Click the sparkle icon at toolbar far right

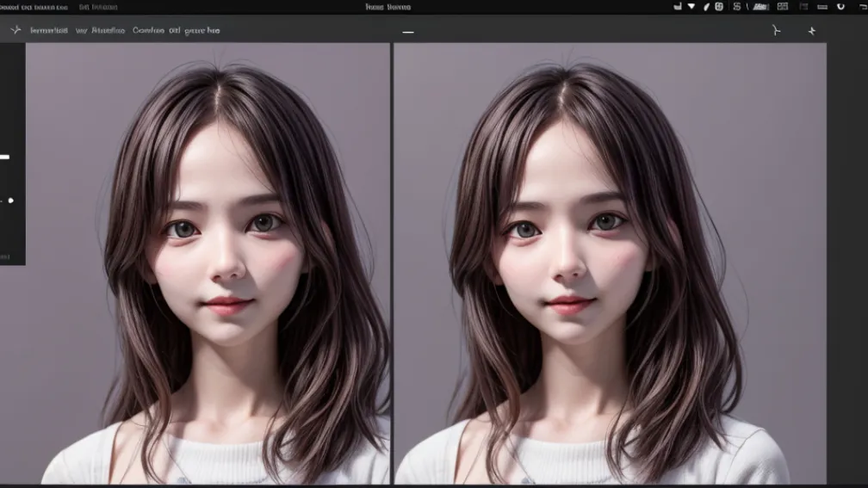point(811,31)
